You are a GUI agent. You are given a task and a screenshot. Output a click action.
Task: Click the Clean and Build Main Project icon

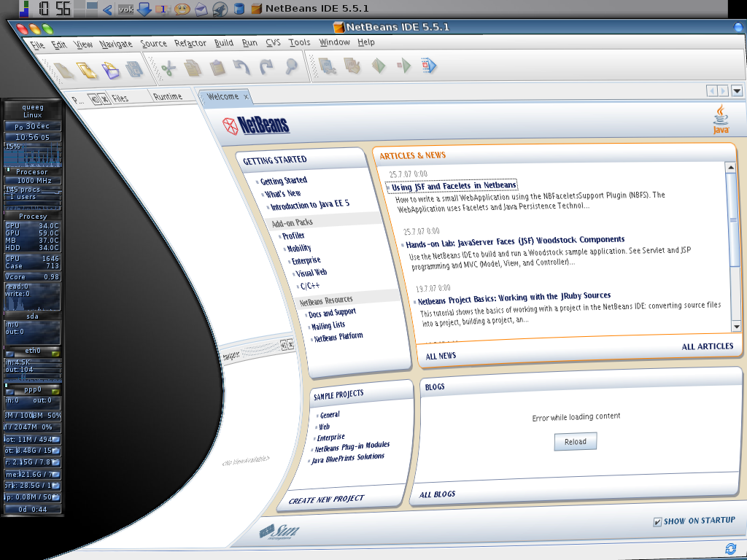(352, 66)
